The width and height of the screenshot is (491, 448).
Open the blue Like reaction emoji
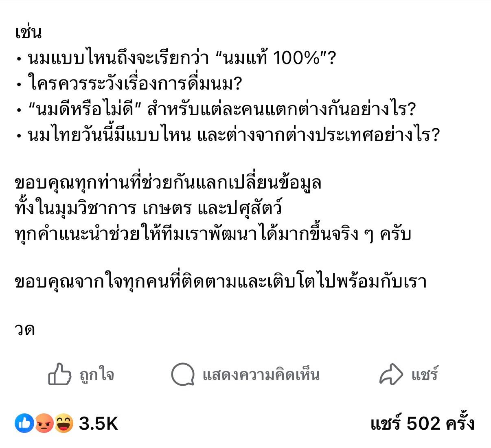point(24,424)
